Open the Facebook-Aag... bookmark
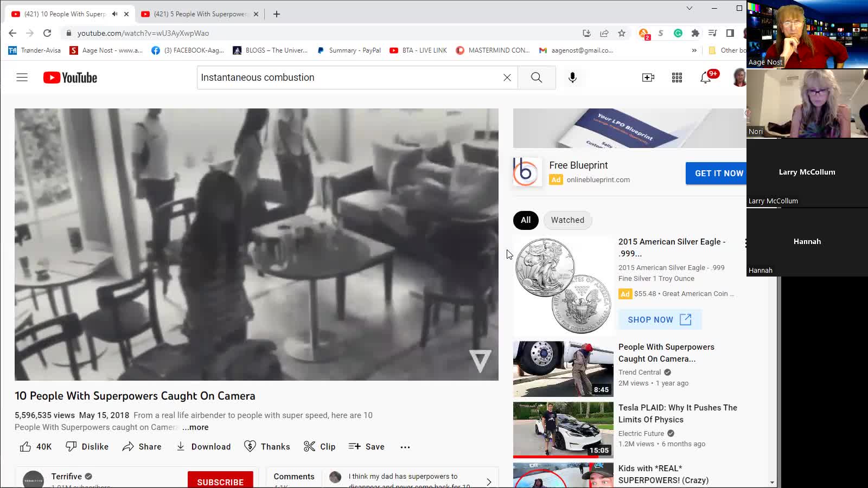Image resolution: width=868 pixels, height=488 pixels. 188,50
